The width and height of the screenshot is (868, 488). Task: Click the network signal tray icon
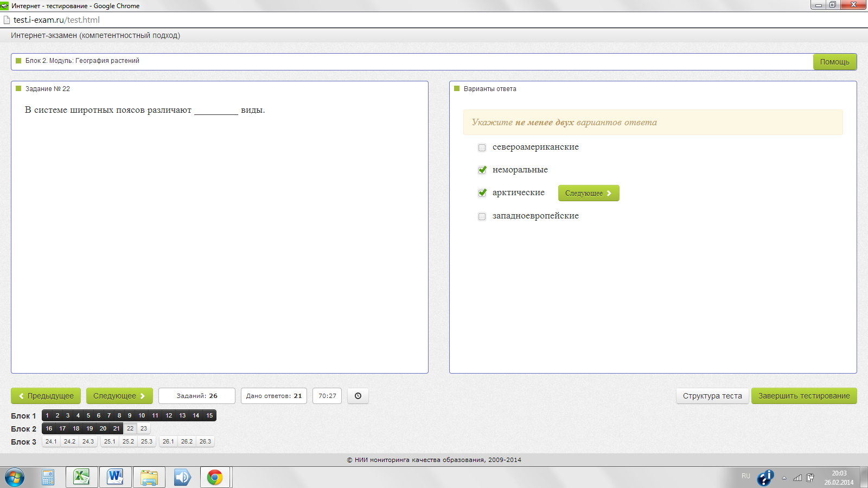pos(797,478)
